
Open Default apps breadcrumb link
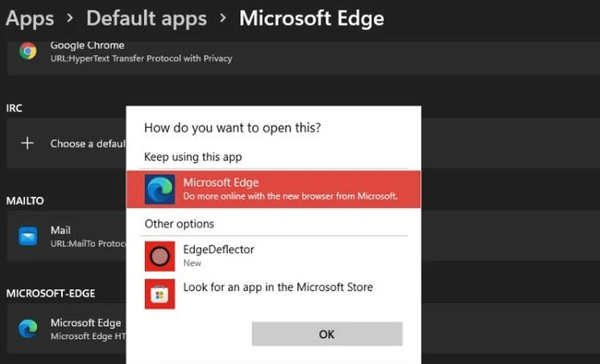click(x=147, y=19)
